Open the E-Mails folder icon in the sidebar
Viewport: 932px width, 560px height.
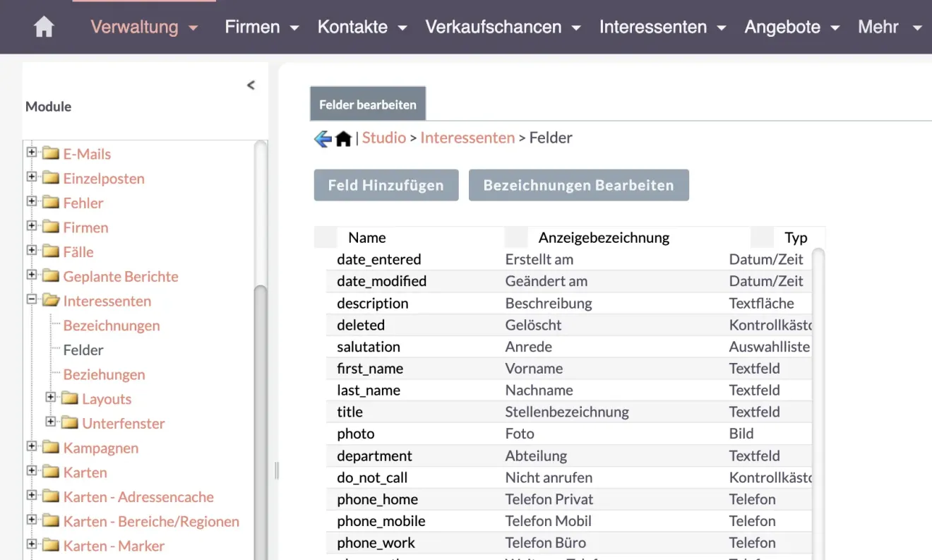[x=49, y=153]
